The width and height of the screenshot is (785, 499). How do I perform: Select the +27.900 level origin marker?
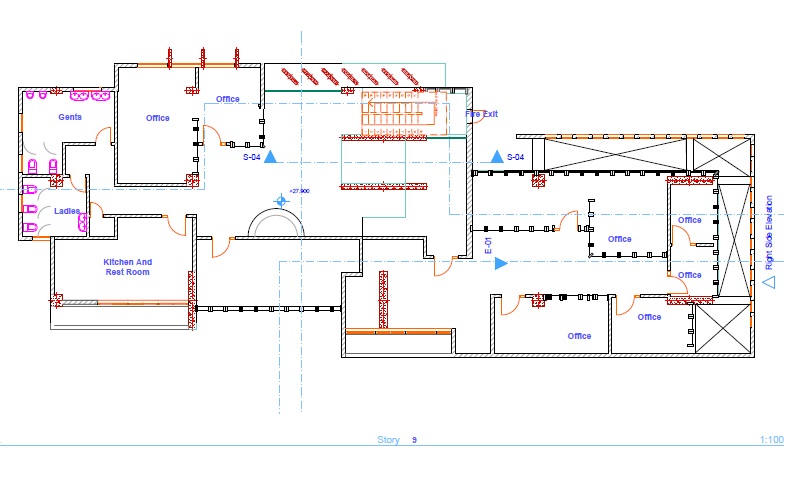(281, 200)
